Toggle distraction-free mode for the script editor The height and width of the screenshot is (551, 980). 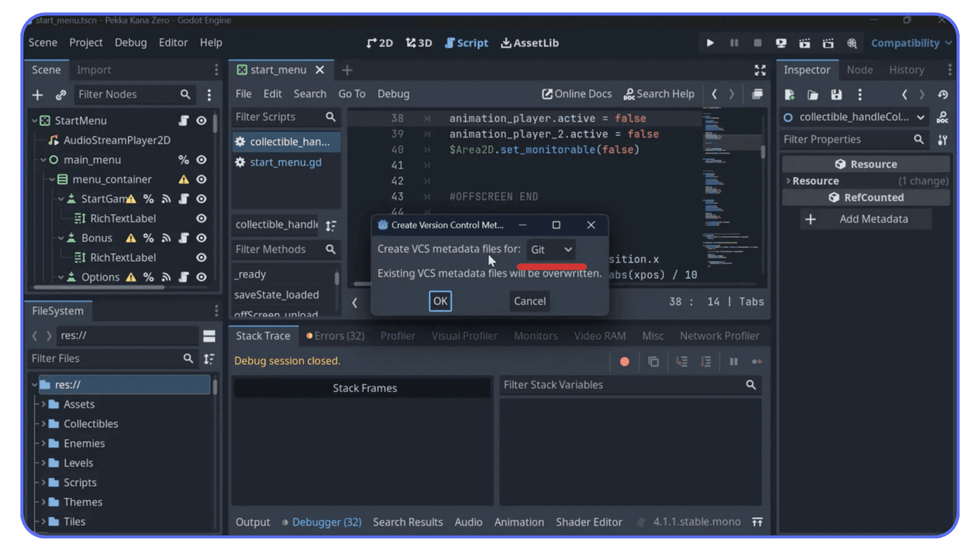[760, 70]
